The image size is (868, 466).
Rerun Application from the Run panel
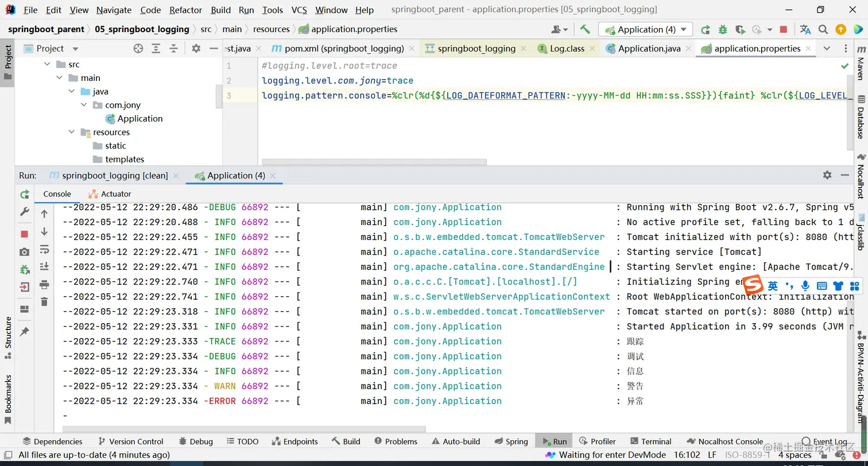(x=25, y=195)
